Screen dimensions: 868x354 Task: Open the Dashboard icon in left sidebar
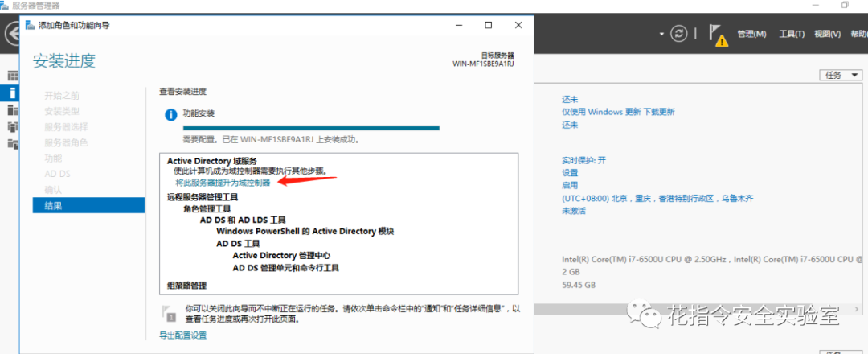click(13, 76)
